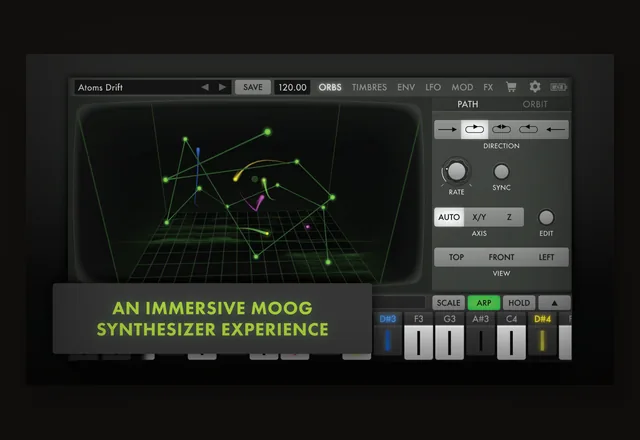
Task: Open the LFO tab
Action: pyautogui.click(x=433, y=87)
